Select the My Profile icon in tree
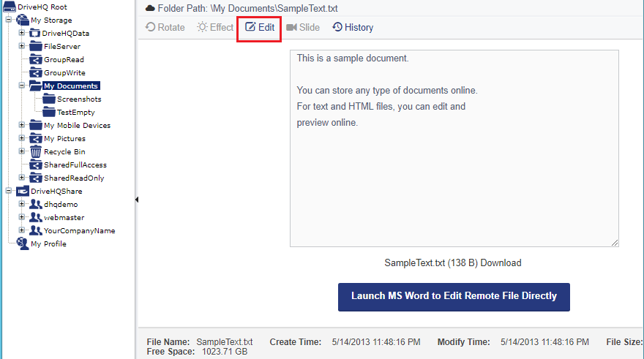The height and width of the screenshot is (359, 644). (23, 243)
